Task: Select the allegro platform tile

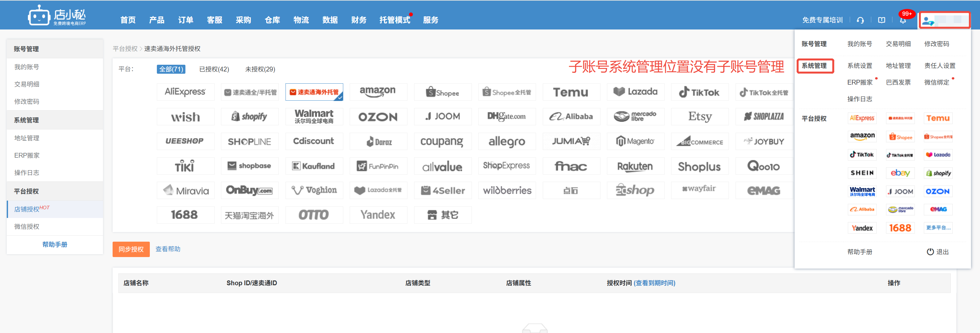Action: coord(507,141)
